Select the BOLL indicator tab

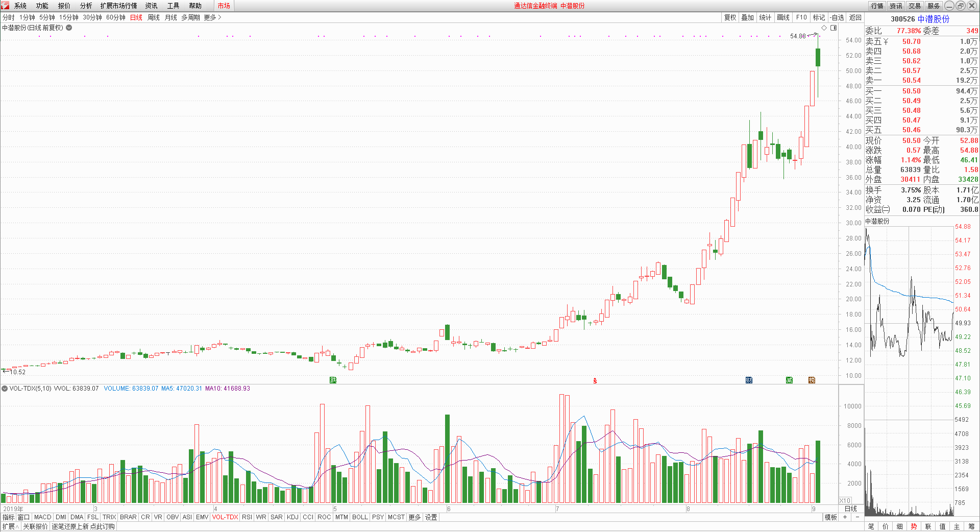[x=360, y=517]
